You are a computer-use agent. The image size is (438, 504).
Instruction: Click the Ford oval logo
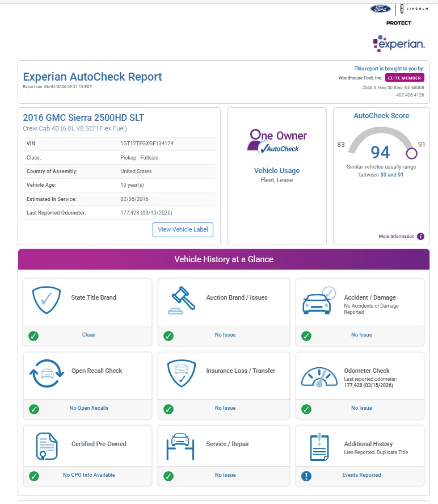click(381, 9)
